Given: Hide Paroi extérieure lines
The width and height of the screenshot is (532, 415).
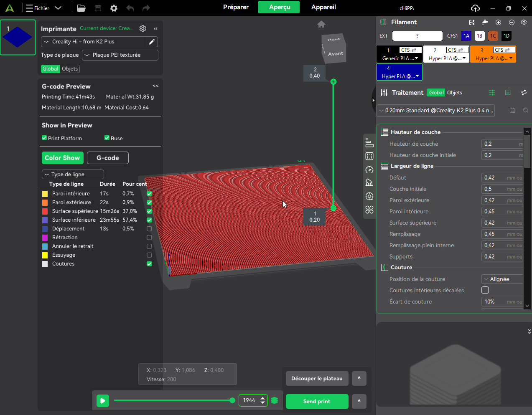Looking at the screenshot, I should [149, 202].
